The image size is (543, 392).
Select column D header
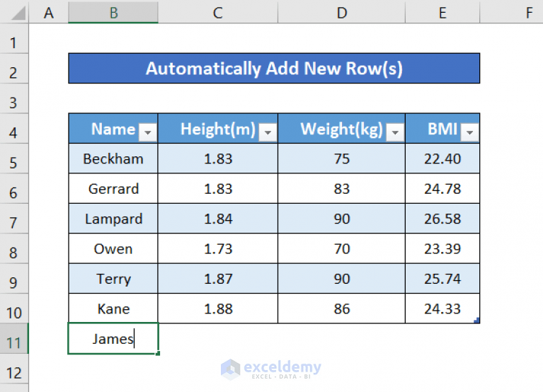click(341, 13)
